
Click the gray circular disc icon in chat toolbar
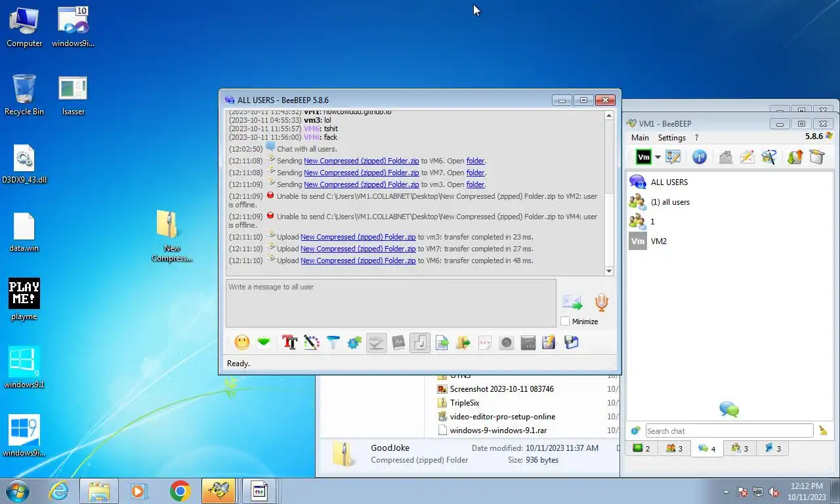pyautogui.click(x=507, y=343)
